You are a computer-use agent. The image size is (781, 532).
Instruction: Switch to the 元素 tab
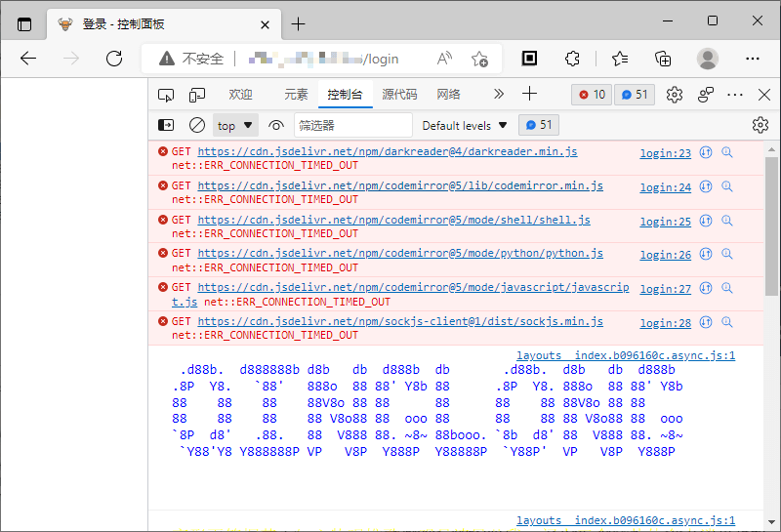pyautogui.click(x=296, y=94)
